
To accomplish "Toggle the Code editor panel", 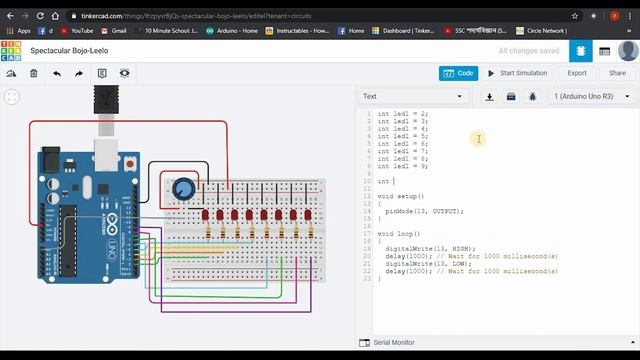I will click(x=458, y=73).
